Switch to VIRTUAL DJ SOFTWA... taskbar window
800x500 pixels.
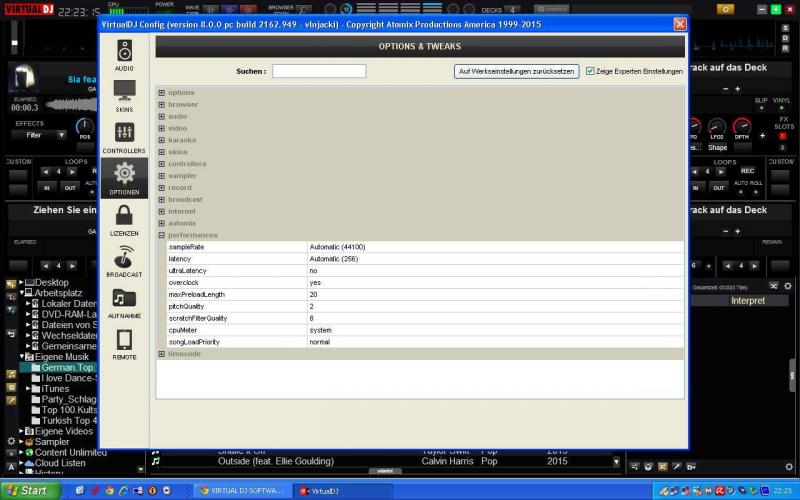[242, 491]
